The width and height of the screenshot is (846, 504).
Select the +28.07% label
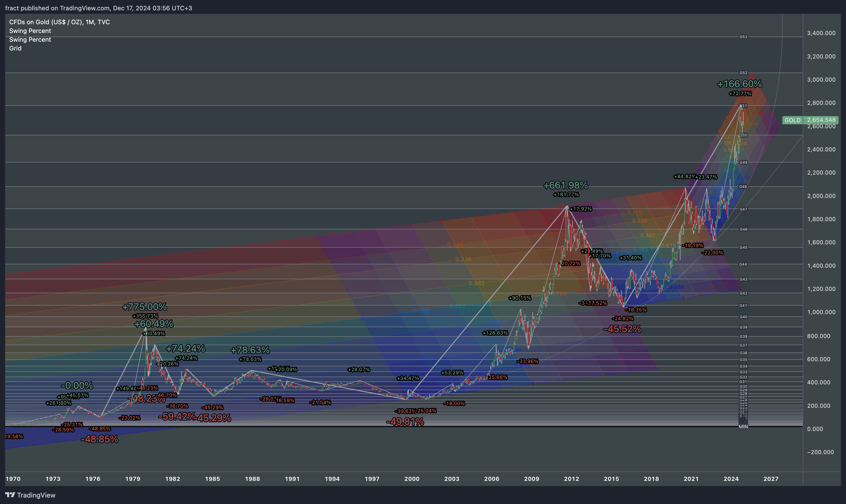359,370
